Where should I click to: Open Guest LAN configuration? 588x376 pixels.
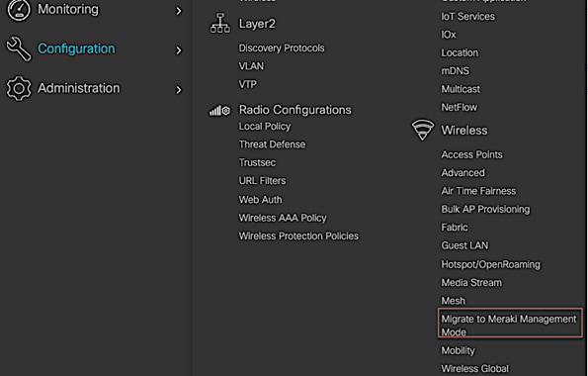pyautogui.click(x=464, y=245)
